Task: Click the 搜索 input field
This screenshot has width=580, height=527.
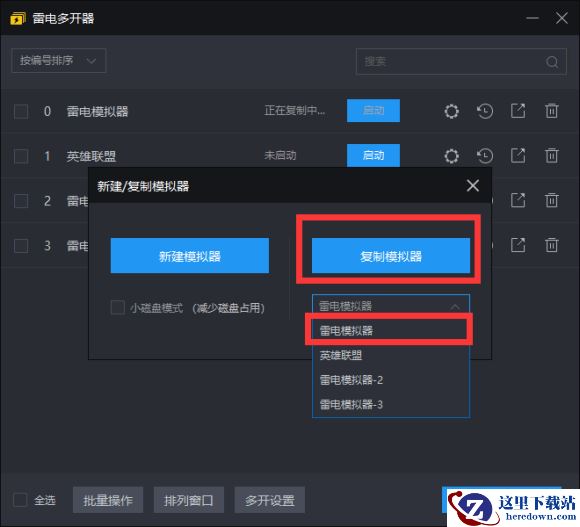Action: coord(461,61)
